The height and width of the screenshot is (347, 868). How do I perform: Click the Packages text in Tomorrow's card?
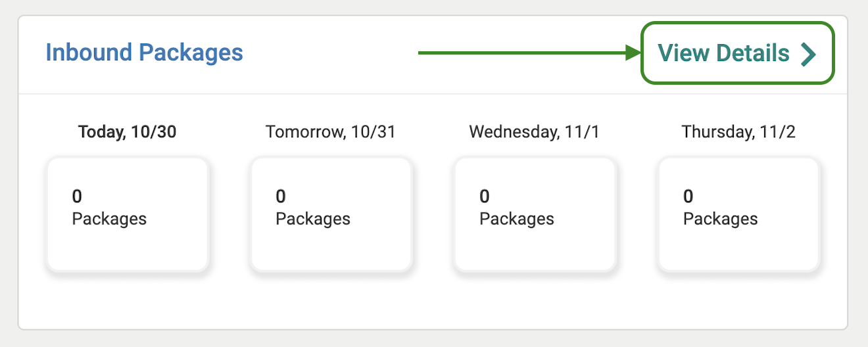tap(313, 219)
